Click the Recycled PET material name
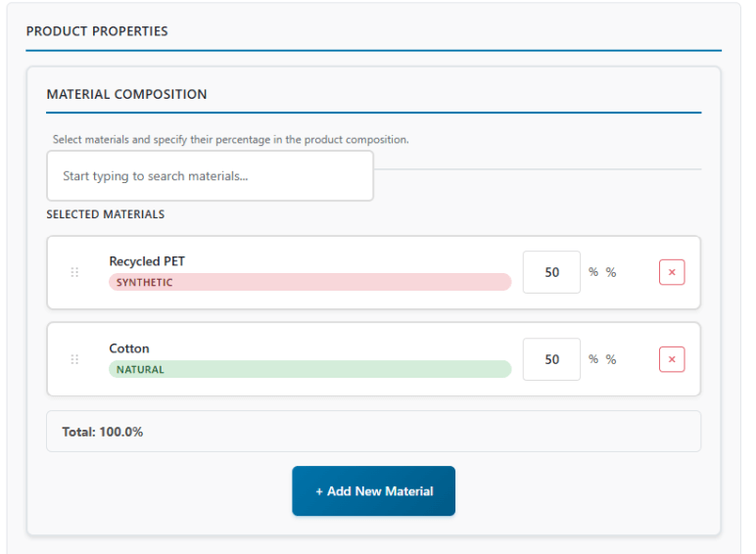 (x=147, y=261)
